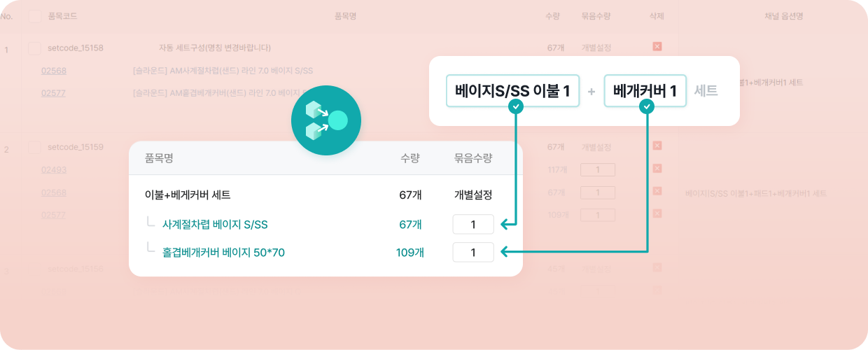This screenshot has height=350, width=868.
Task: Toggle the select-all checkbox beside 품목코드 header
Action: click(x=35, y=16)
